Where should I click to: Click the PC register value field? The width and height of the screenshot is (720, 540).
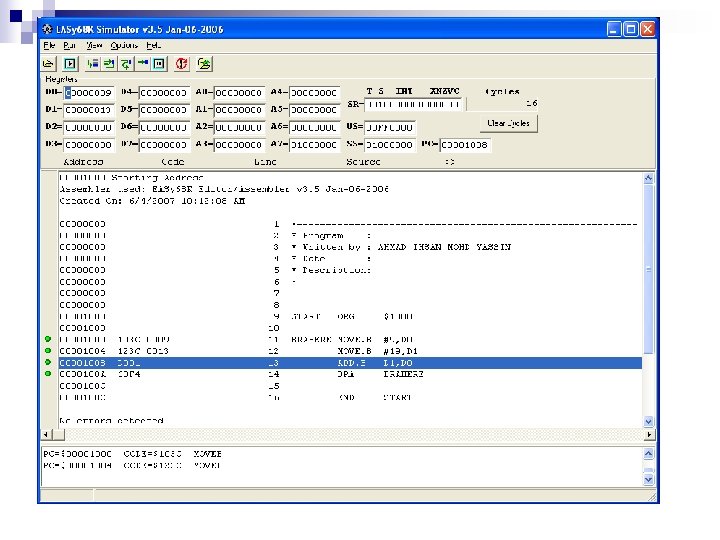[x=467, y=144]
